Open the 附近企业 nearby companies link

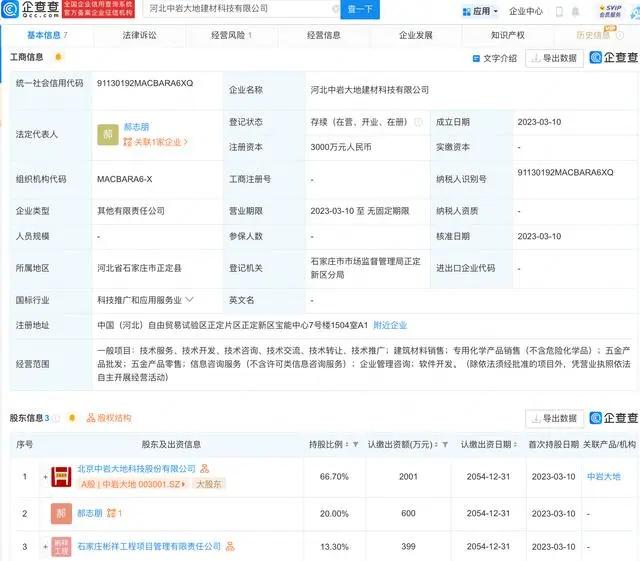click(390, 325)
